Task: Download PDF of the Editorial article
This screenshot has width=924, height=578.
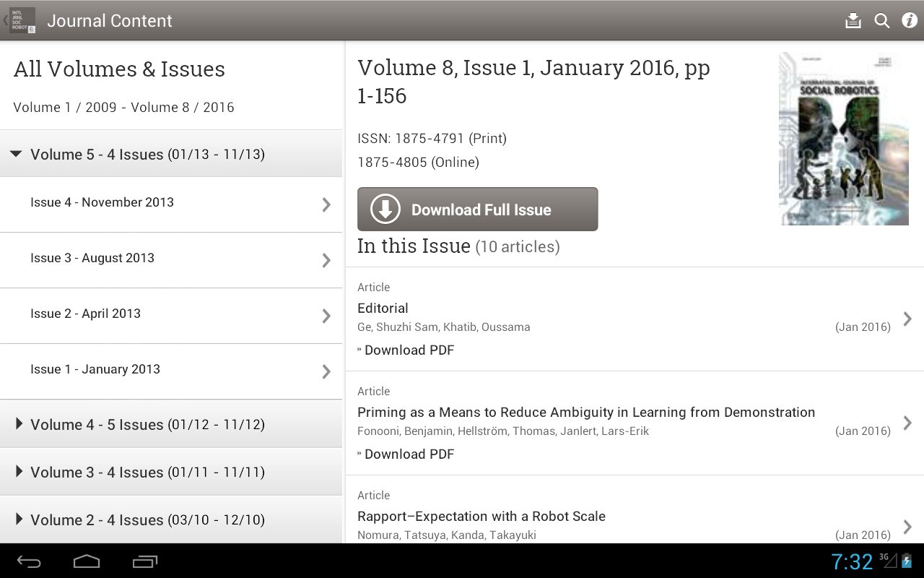Action: (x=409, y=350)
